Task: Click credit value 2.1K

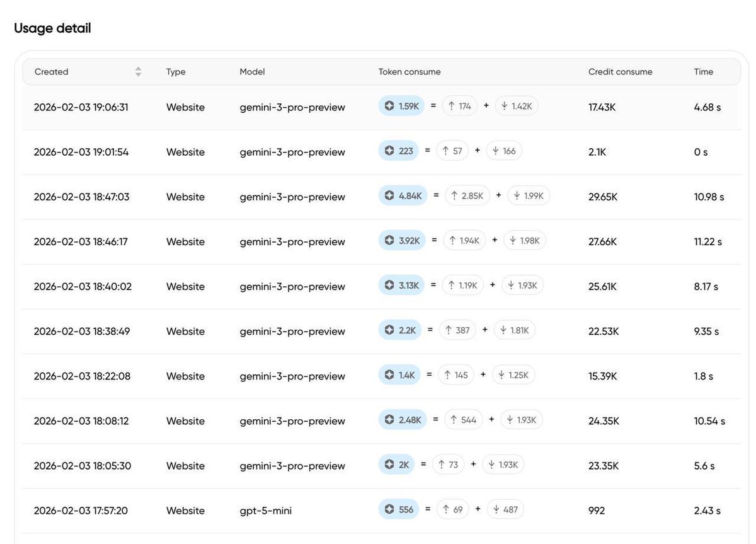Action: coord(597,152)
